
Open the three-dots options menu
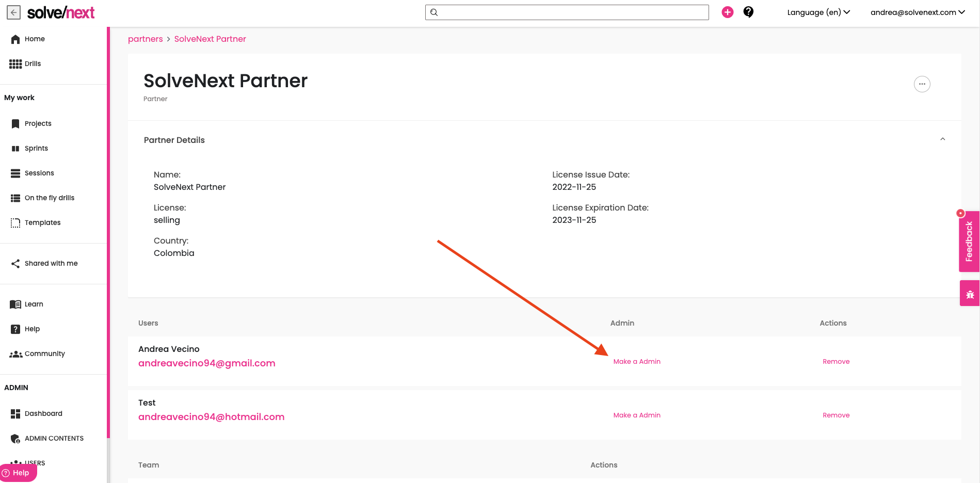[x=922, y=84]
